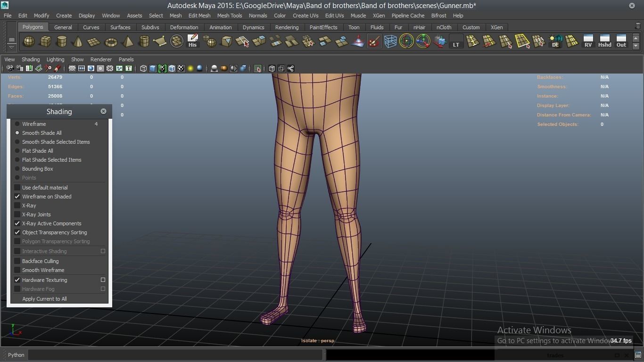Click the lattice deformer shelf icon
The image size is (644, 362).
coord(390,41)
